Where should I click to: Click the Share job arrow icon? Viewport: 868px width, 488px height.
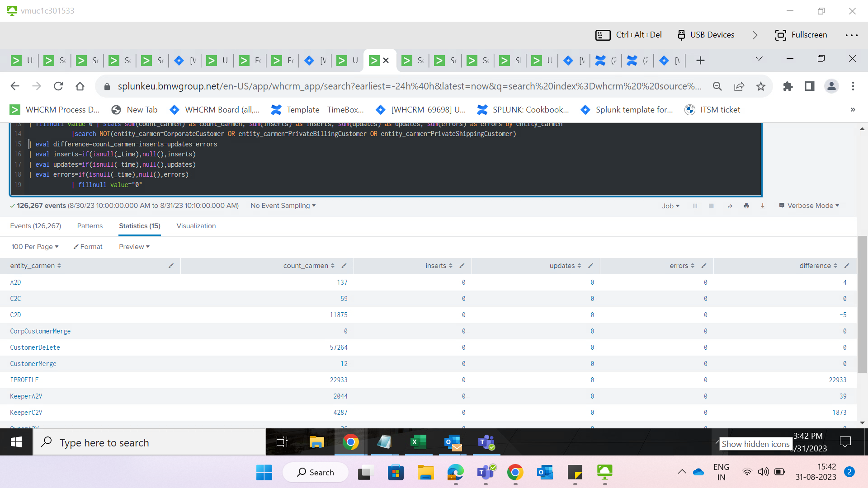pyautogui.click(x=730, y=206)
